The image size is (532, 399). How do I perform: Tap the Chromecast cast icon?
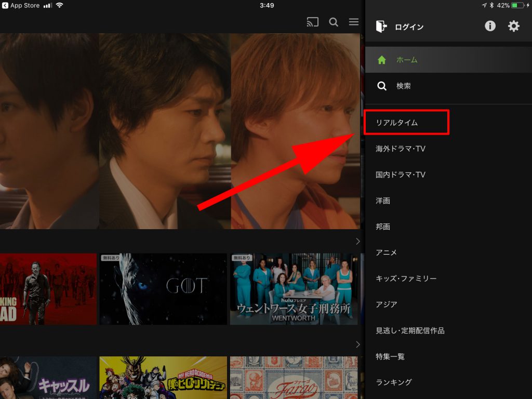(312, 22)
